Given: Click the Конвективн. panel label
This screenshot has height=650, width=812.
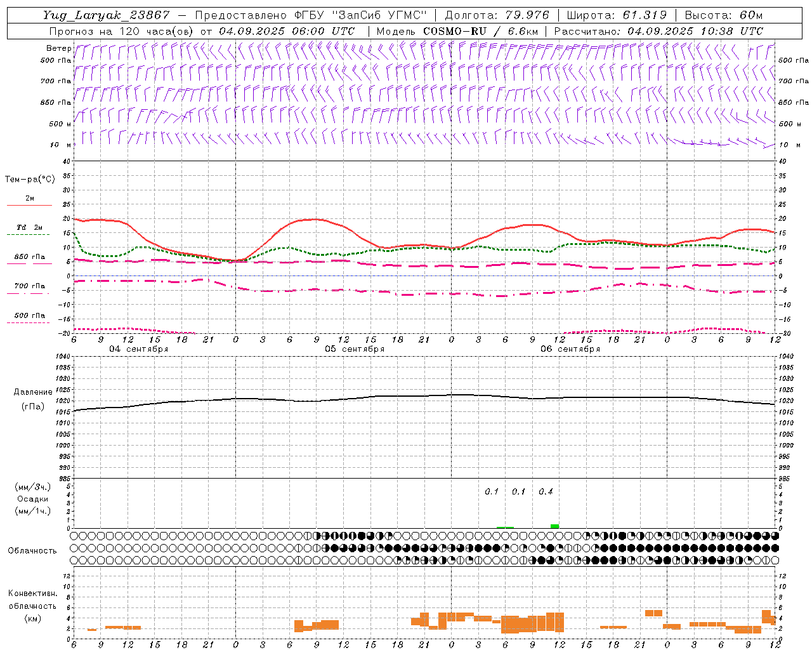Looking at the screenshot, I should (33, 594).
